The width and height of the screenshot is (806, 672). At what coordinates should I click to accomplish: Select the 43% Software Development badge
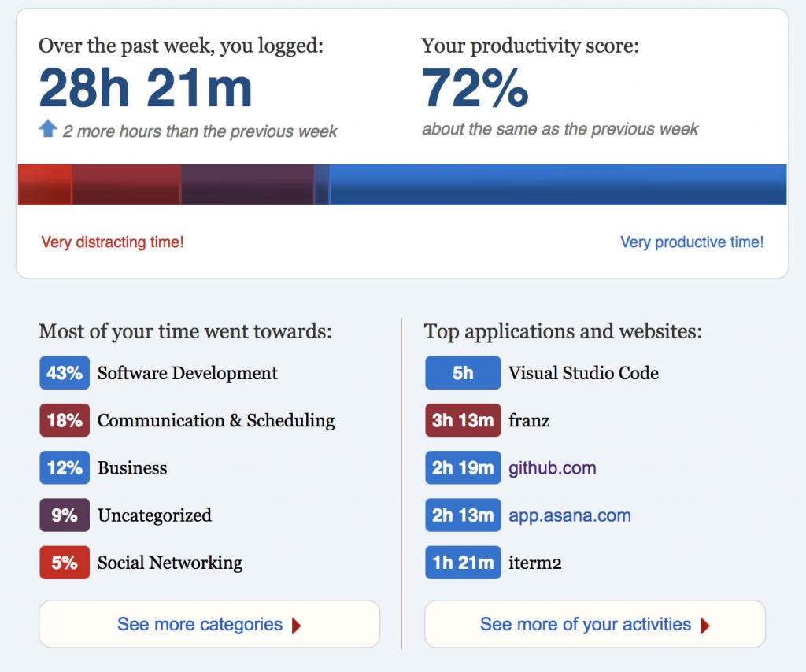pyautogui.click(x=65, y=372)
